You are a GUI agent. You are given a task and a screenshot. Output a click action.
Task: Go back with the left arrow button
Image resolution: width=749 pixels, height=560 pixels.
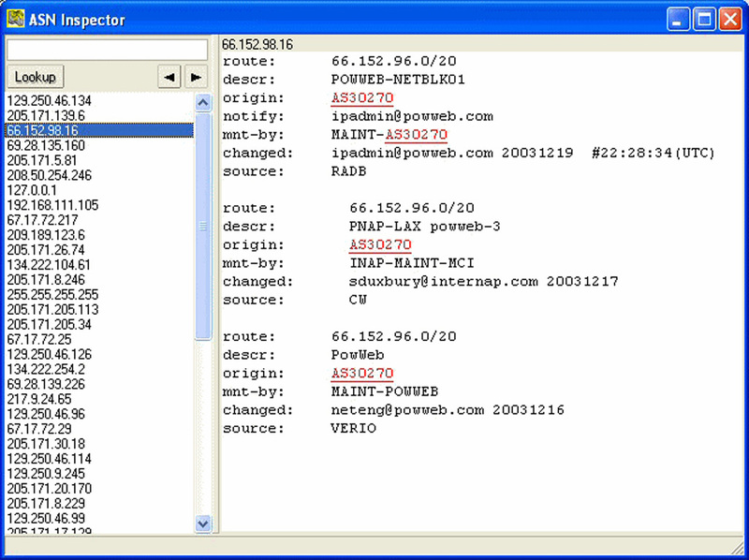tap(169, 77)
